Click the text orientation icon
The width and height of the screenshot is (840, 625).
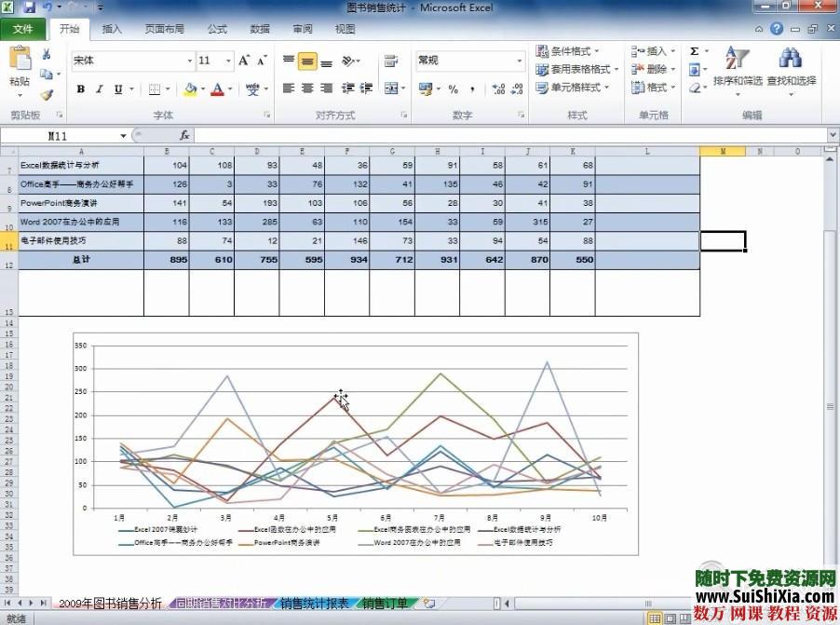pos(348,61)
